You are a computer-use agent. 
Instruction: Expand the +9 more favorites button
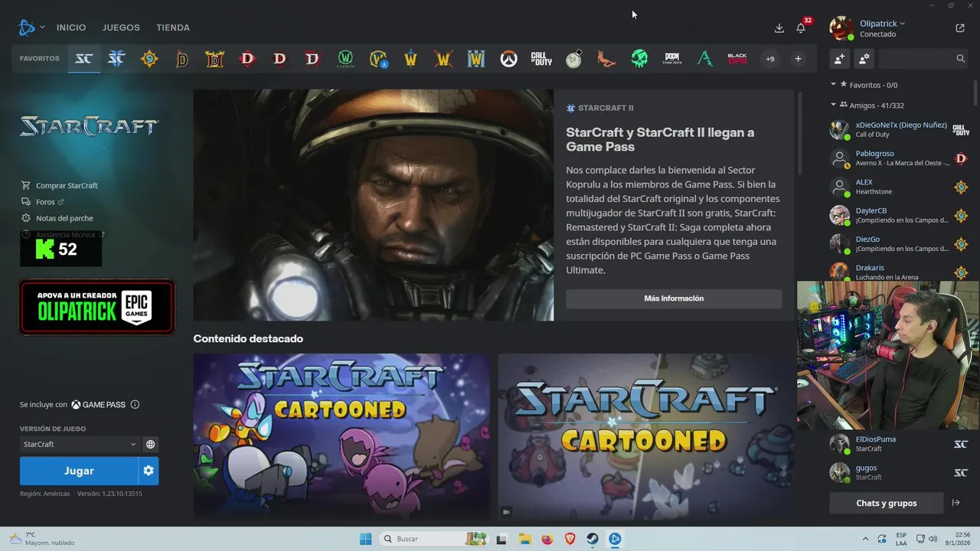[770, 59]
